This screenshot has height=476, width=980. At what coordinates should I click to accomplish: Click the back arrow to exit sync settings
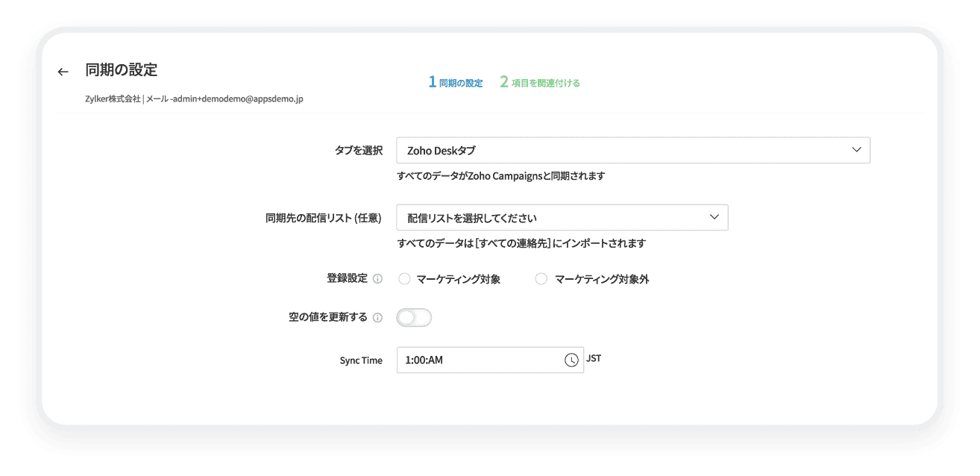click(x=63, y=70)
